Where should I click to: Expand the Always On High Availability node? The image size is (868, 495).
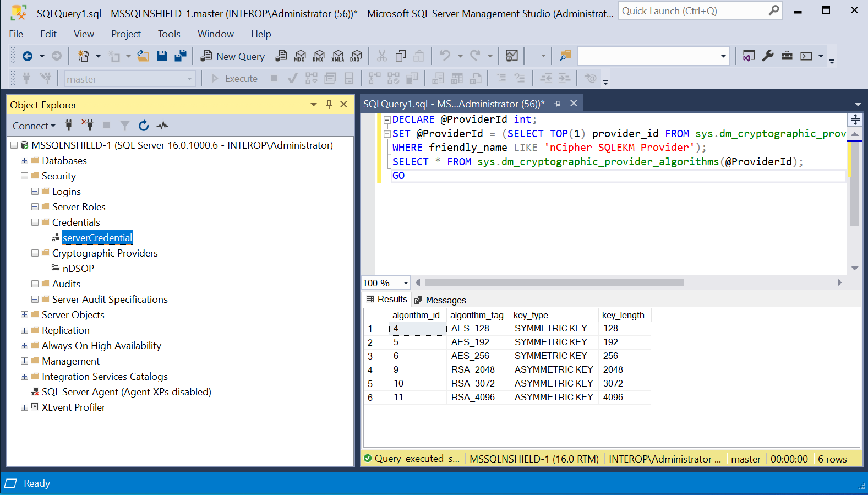(x=24, y=346)
